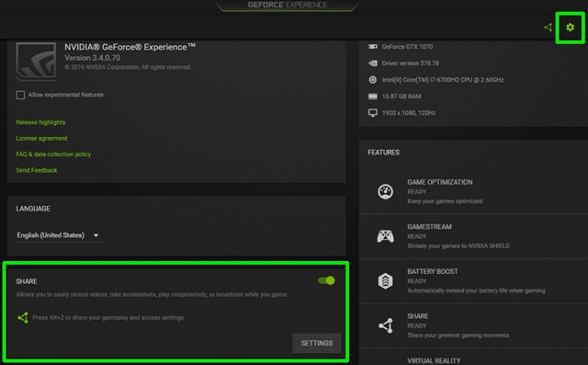Click the share icon beside the gear

548,28
